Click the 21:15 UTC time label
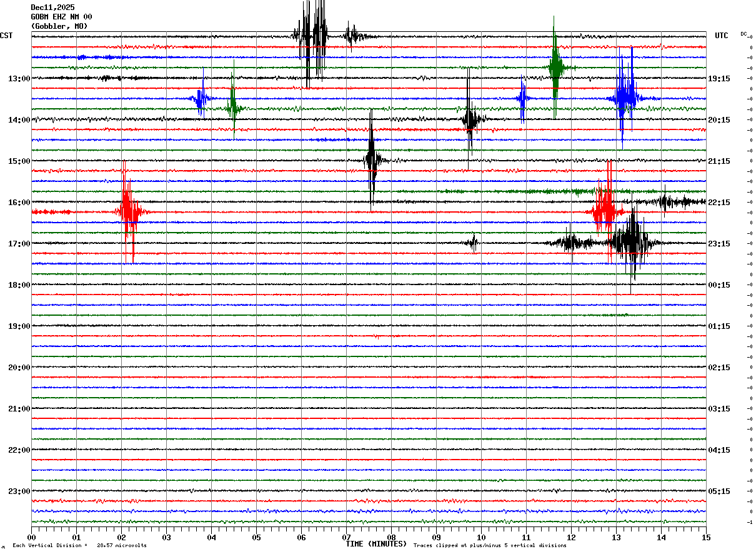Screen dimensions: 756x554 click(719, 161)
